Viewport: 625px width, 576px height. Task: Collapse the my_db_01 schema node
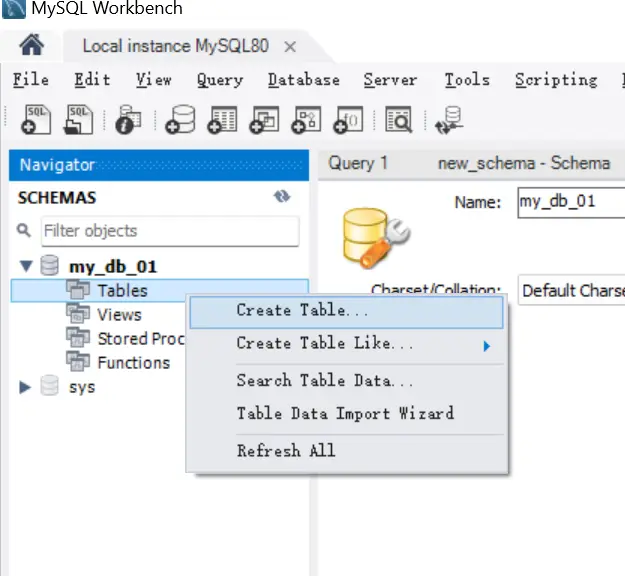[x=26, y=266]
